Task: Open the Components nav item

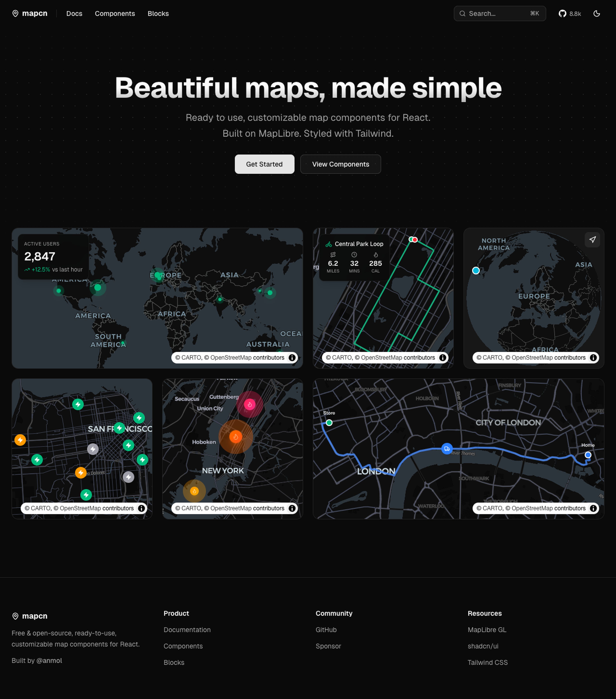Action: (115, 13)
